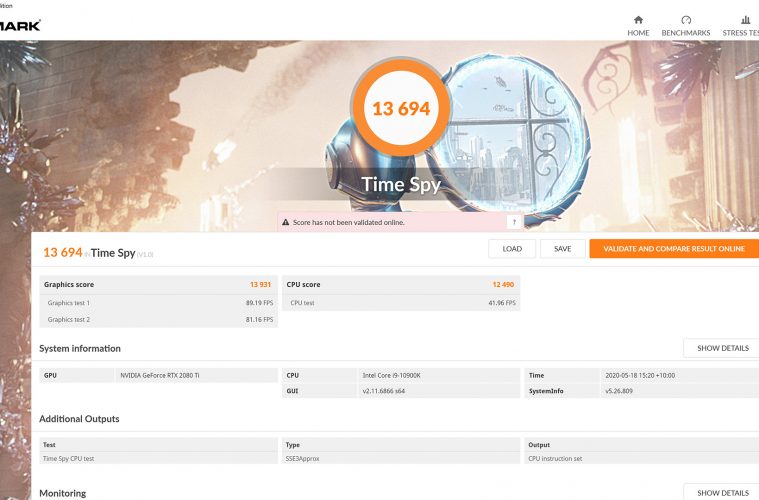This screenshot has height=500, width=759.
Task: Click the 3DMark logo
Action: [x=20, y=25]
